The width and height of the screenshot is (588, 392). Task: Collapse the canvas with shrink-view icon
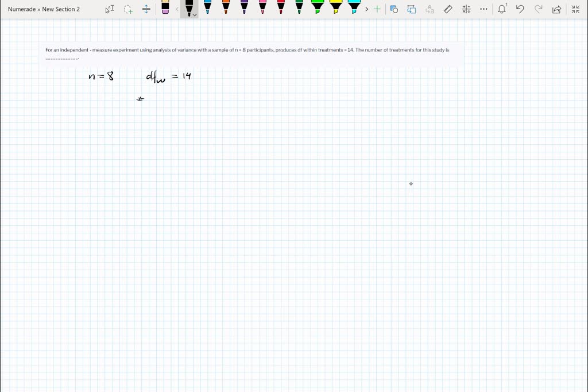point(575,9)
